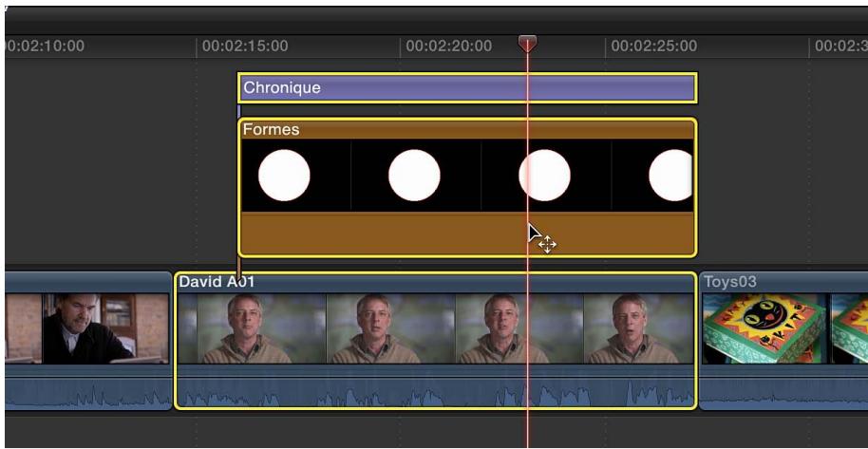Click the David A01 audio waveform
The height and width of the screenshot is (449, 868).
click(x=435, y=392)
